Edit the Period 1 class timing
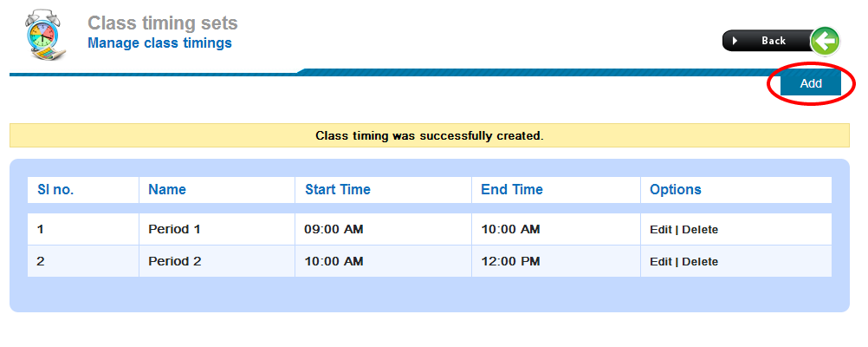Viewport: 868px width, 347px height. tap(660, 230)
